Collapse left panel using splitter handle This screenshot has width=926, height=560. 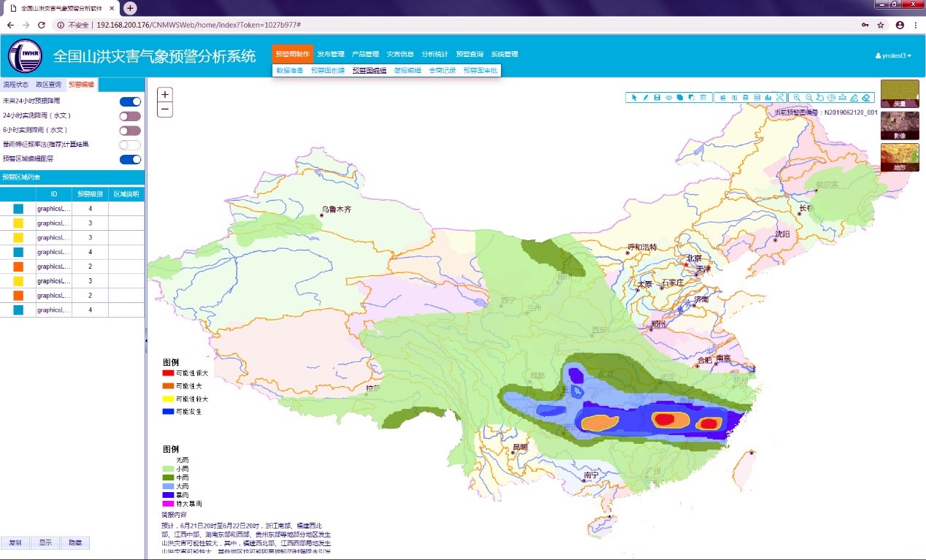click(146, 340)
